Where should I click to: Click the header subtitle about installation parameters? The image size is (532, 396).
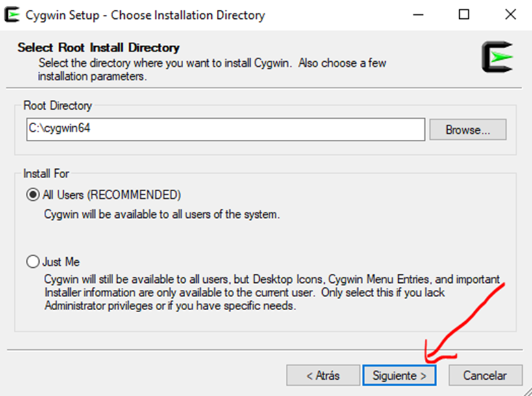[213, 70]
